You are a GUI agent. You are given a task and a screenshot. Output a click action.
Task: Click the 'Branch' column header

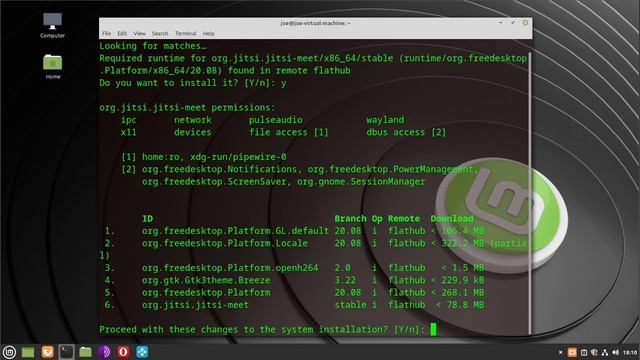350,219
